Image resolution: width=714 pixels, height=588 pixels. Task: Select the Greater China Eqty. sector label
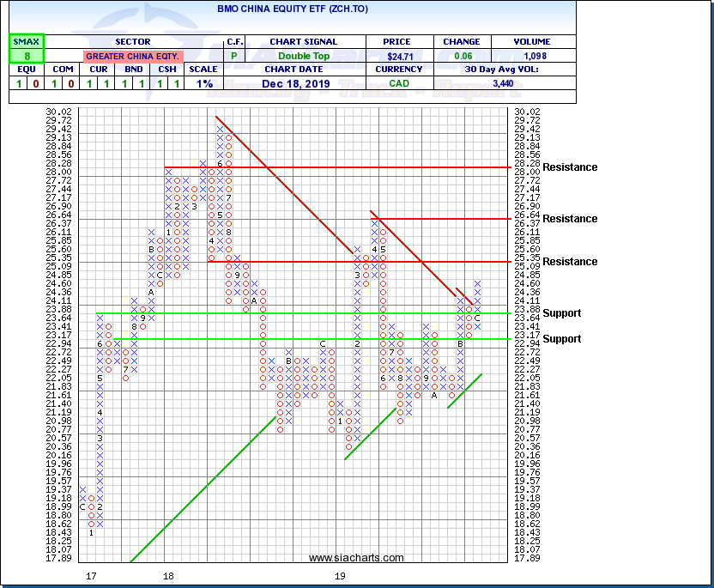coord(131,56)
